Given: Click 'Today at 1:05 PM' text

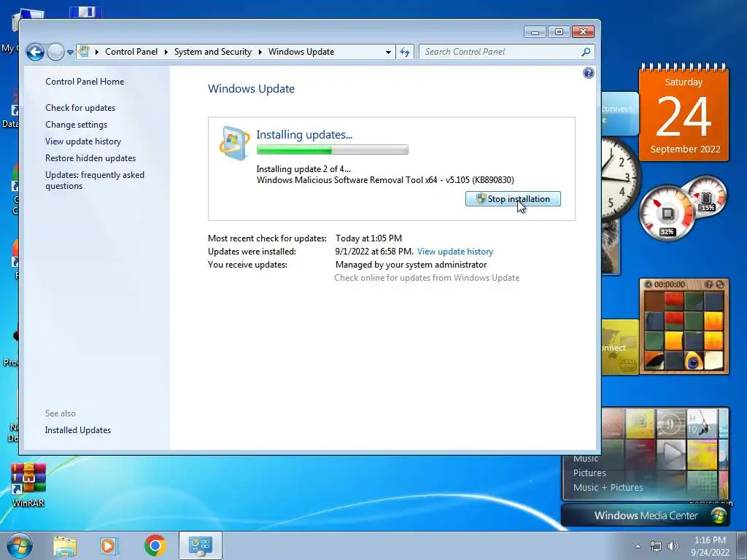Looking at the screenshot, I should (x=368, y=238).
